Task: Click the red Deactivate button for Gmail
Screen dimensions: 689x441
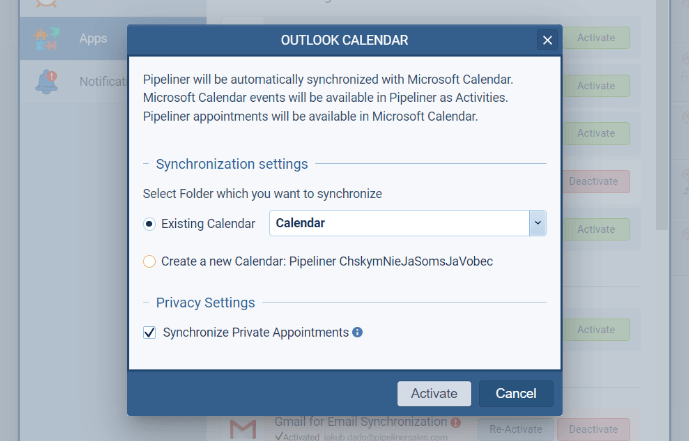Action: [596, 429]
